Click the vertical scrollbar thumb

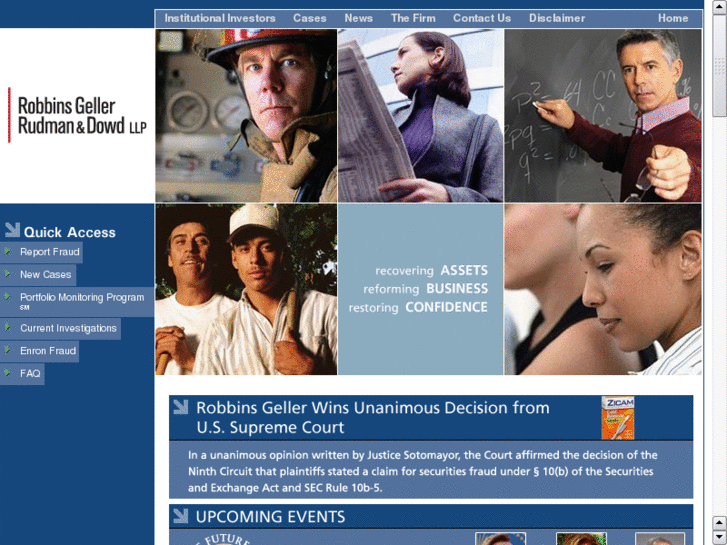pyautogui.click(x=719, y=66)
